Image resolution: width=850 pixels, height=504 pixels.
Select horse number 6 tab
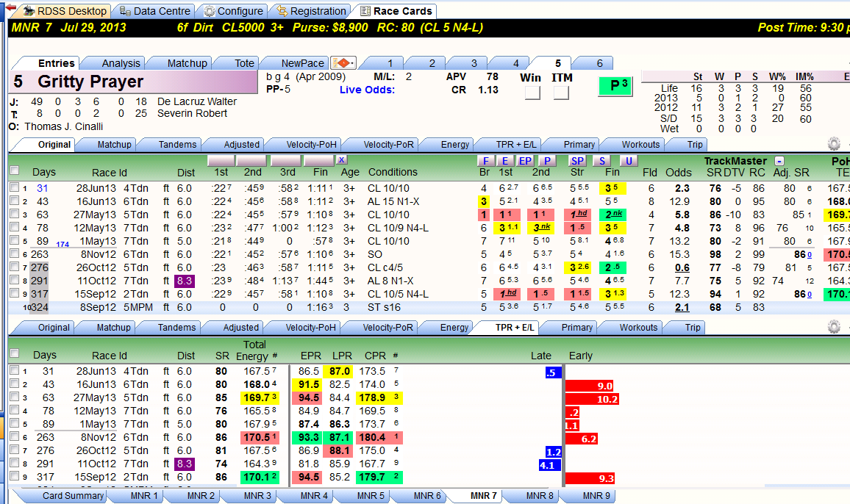(x=599, y=63)
